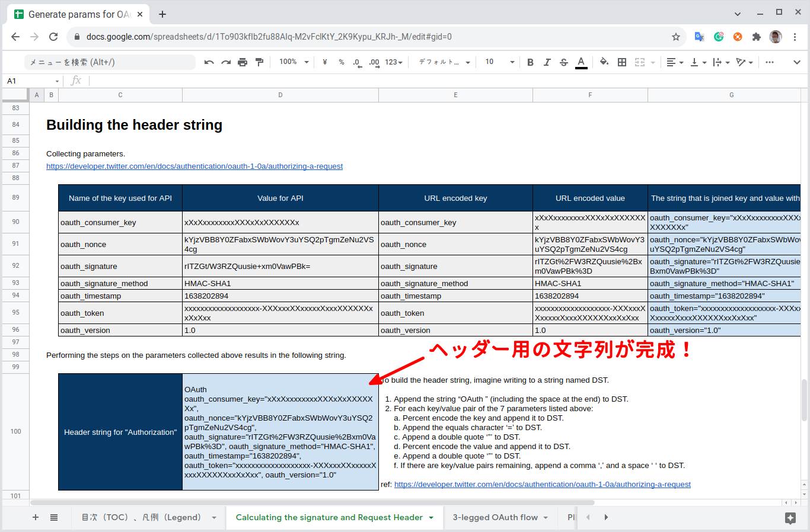Open the all sheets list
Image resolution: width=810 pixels, height=532 pixels.
[54, 517]
